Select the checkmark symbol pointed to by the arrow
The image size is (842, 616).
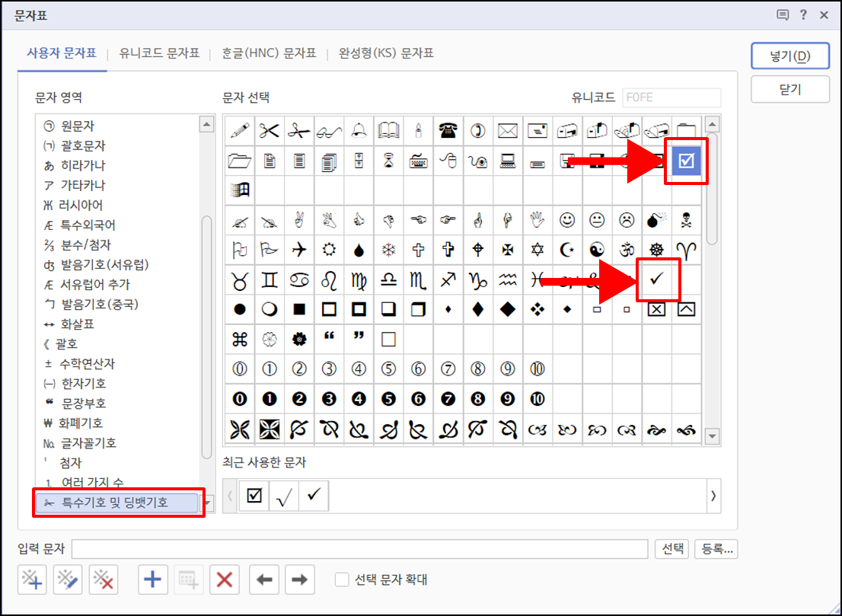[x=657, y=279]
